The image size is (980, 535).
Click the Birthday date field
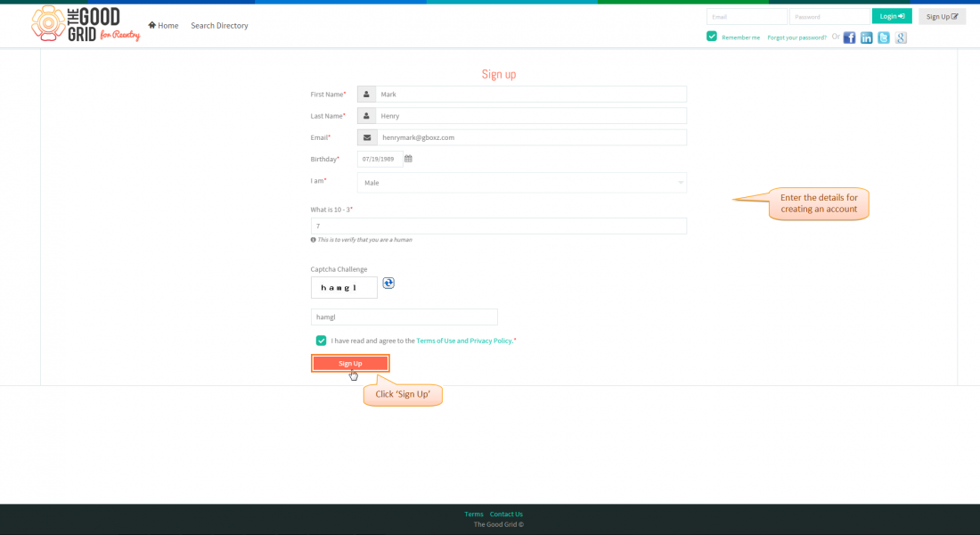380,159
